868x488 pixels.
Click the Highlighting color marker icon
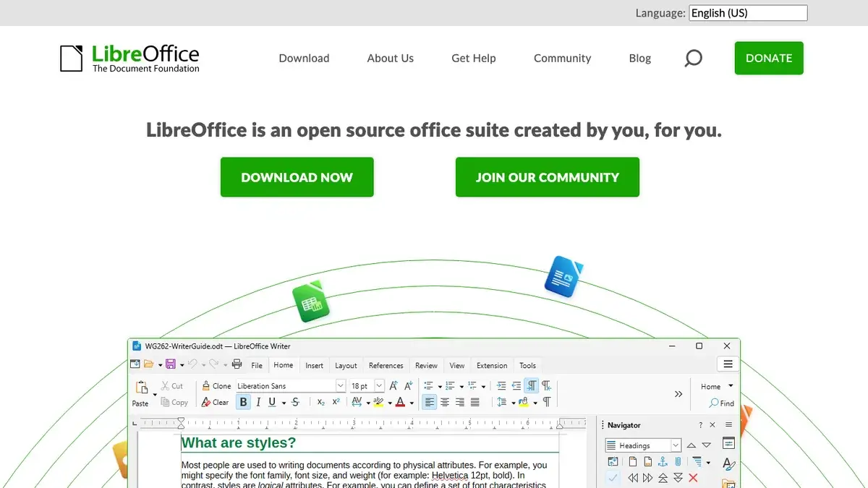(378, 402)
